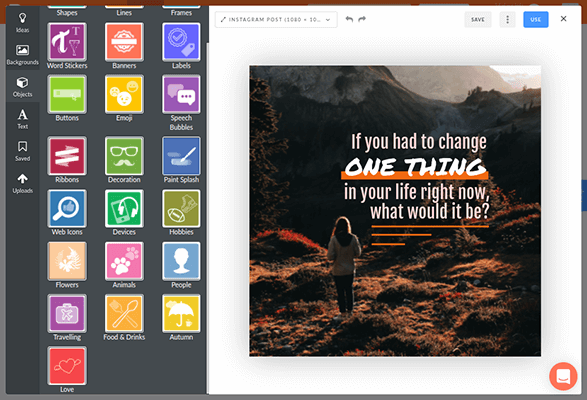Select 'in your life right now,' text
587x400 pixels.
pos(417,192)
